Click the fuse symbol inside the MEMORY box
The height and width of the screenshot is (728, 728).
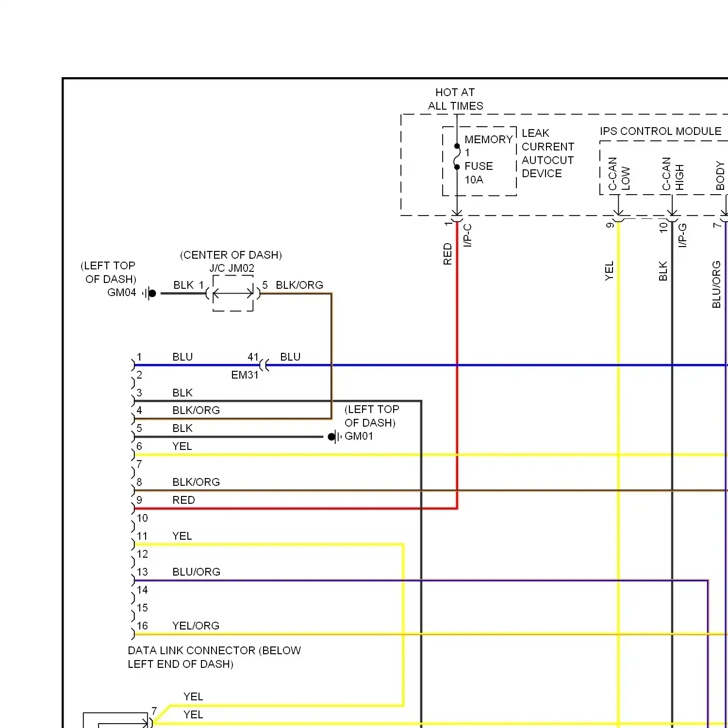457,156
